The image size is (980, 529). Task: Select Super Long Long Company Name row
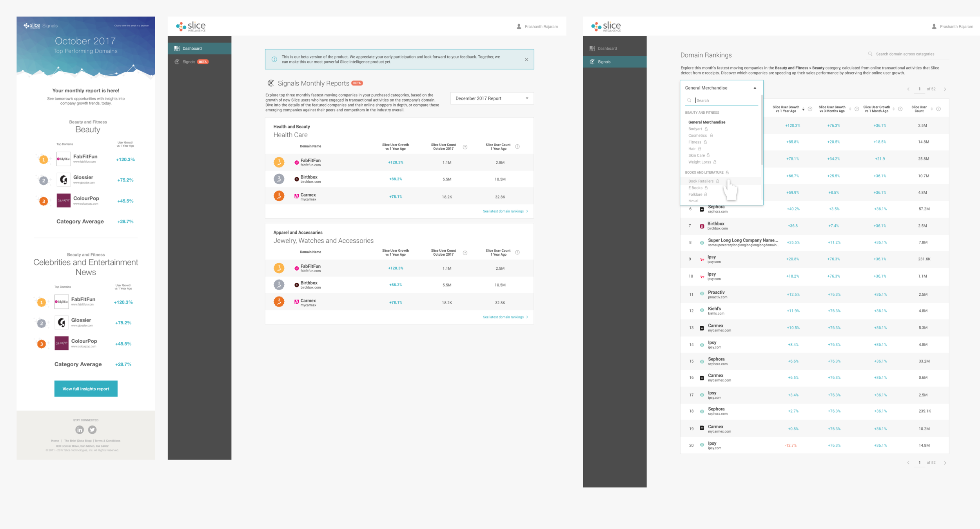[815, 242]
